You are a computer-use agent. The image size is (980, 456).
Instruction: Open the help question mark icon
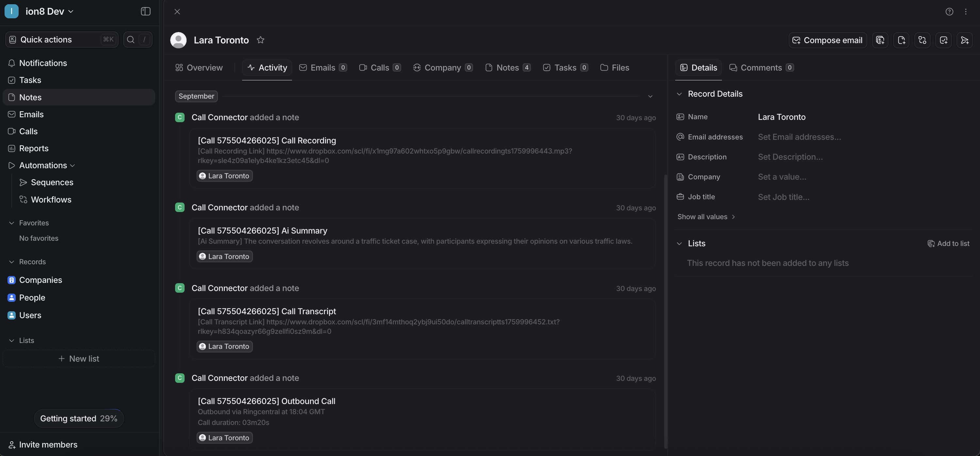click(949, 11)
